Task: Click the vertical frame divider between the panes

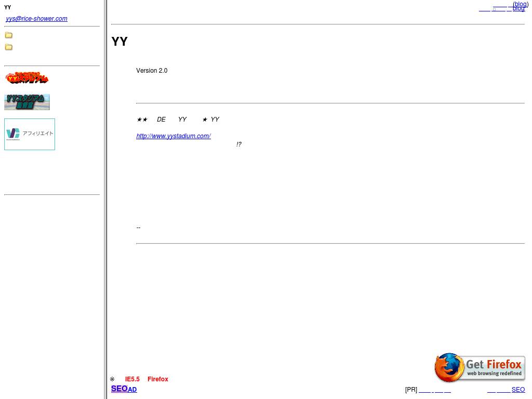Action: (105, 199)
